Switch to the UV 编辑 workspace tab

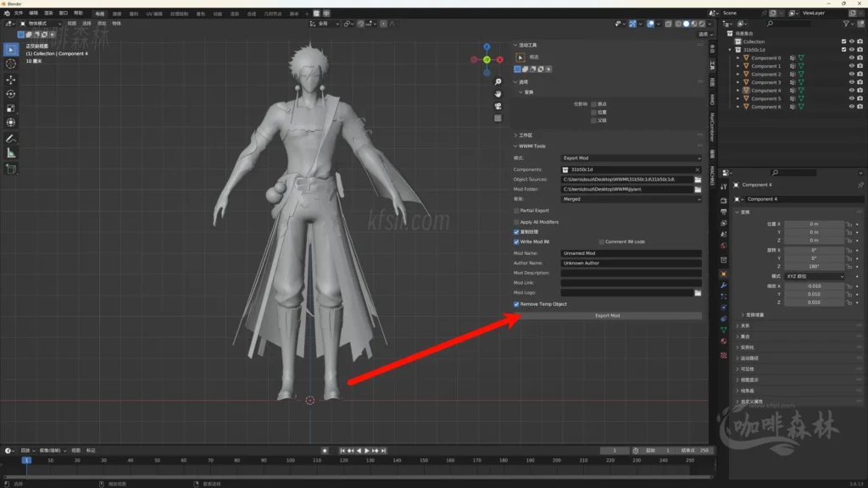[x=154, y=14]
